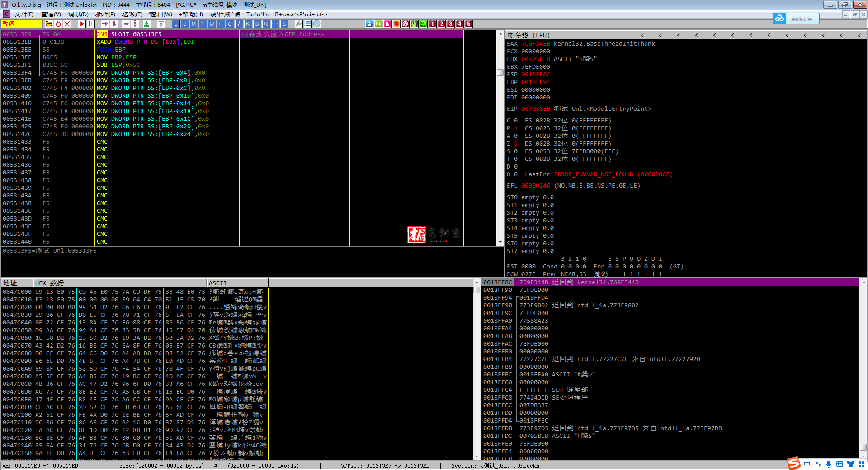Click the red number 3 toolbar button
The image size is (868, 470).
[451, 24]
